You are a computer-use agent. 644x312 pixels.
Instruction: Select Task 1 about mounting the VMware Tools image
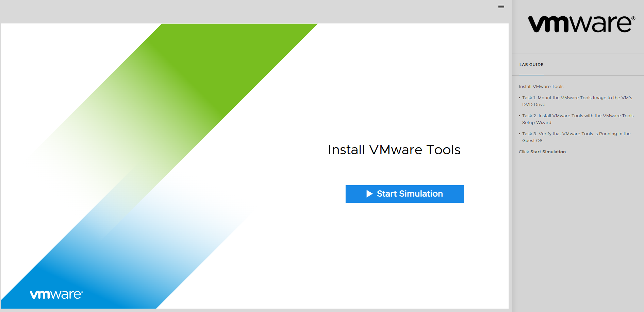click(x=577, y=101)
